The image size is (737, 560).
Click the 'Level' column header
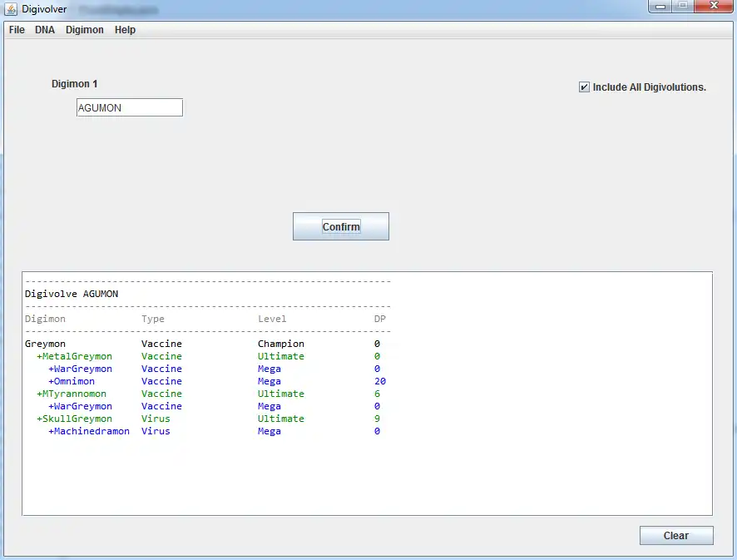click(x=272, y=319)
